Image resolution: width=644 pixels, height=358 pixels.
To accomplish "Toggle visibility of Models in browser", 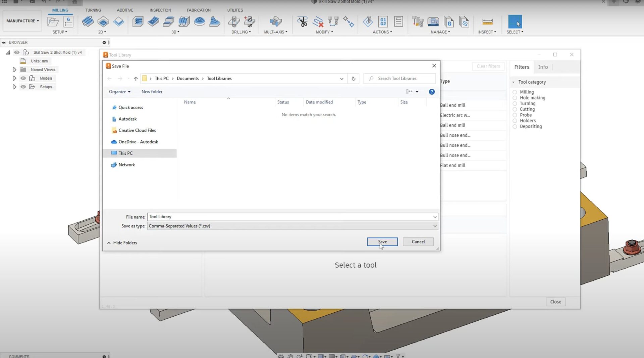I will coord(23,78).
